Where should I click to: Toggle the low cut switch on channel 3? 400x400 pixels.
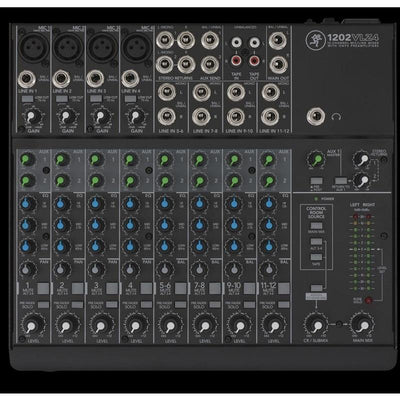[96, 99]
